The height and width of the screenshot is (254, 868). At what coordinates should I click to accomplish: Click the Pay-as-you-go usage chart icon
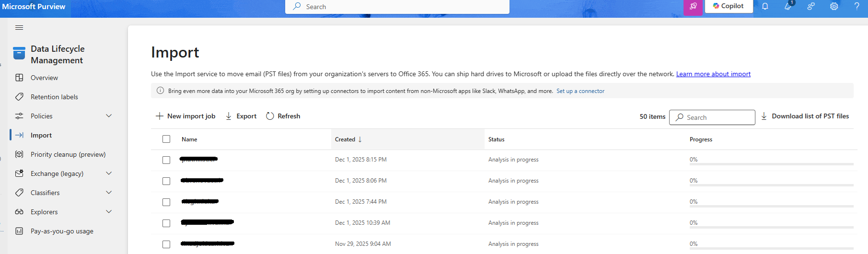[19, 231]
